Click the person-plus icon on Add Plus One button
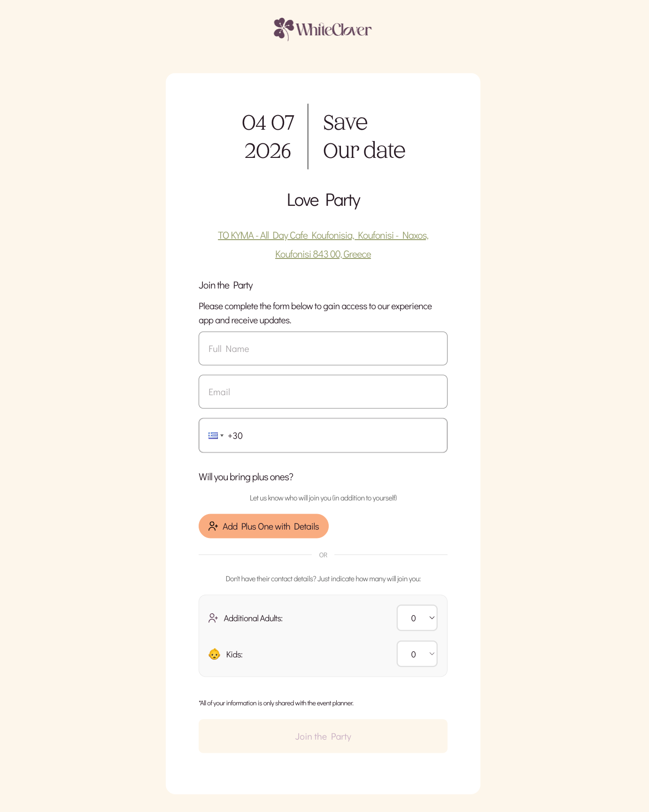The height and width of the screenshot is (812, 649). 213,526
